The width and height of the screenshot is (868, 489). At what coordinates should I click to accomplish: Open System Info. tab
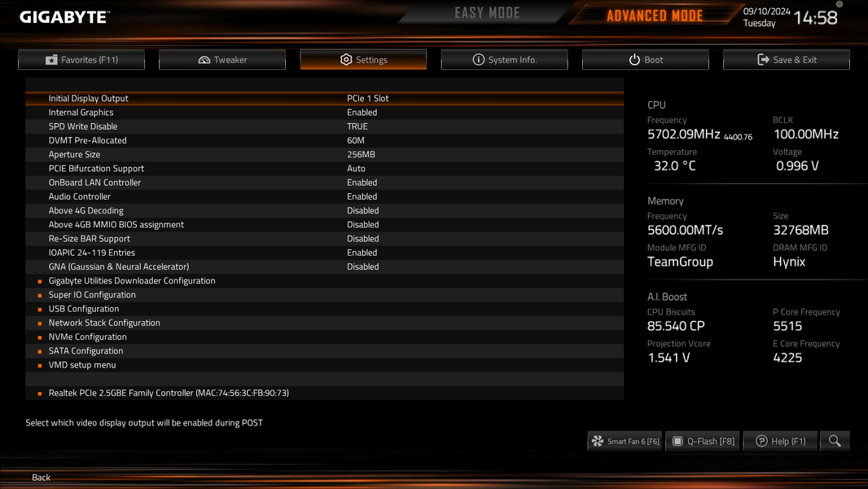[504, 59]
